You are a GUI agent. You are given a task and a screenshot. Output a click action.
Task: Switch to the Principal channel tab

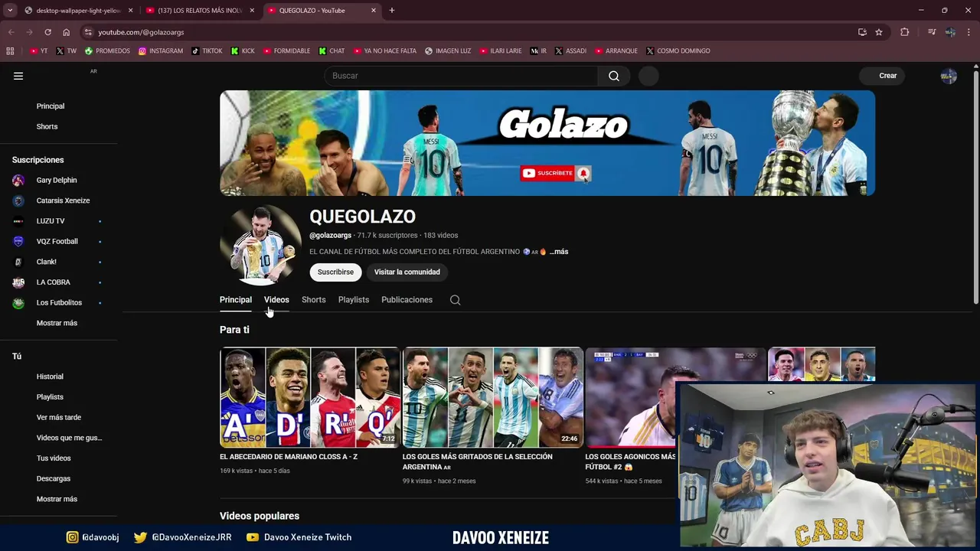tap(236, 300)
